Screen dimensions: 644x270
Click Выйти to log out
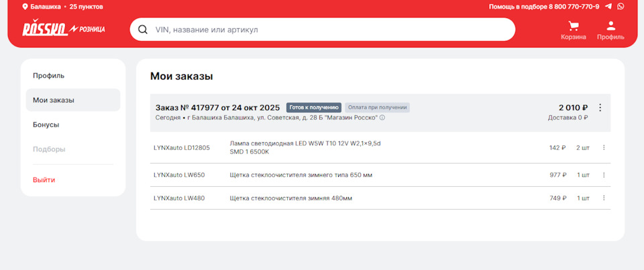tap(44, 180)
